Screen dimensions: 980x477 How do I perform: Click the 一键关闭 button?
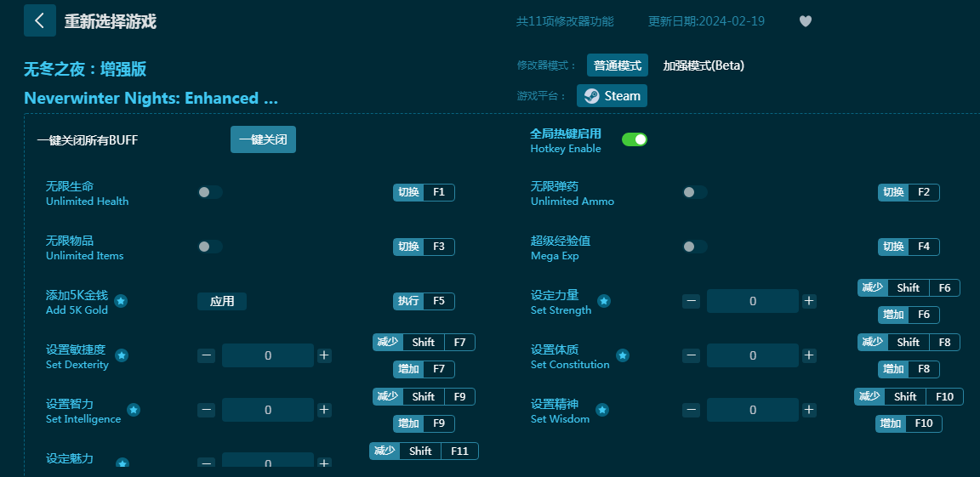(x=263, y=139)
